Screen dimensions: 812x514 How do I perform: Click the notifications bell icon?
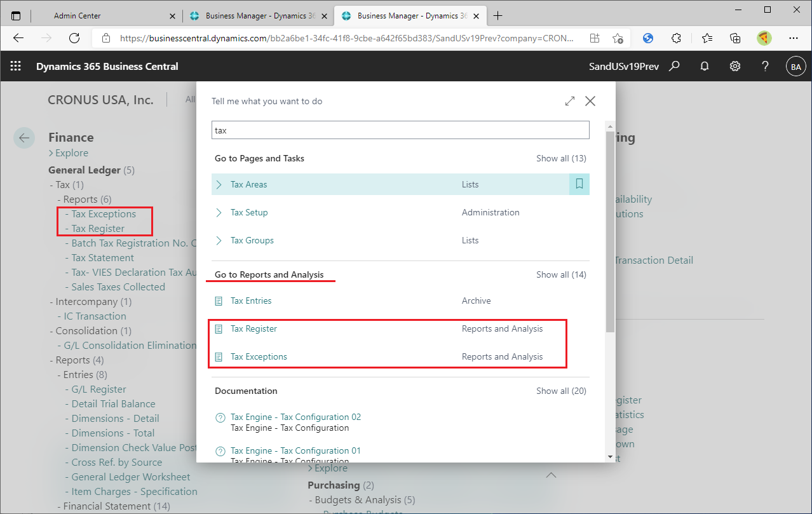coord(704,66)
